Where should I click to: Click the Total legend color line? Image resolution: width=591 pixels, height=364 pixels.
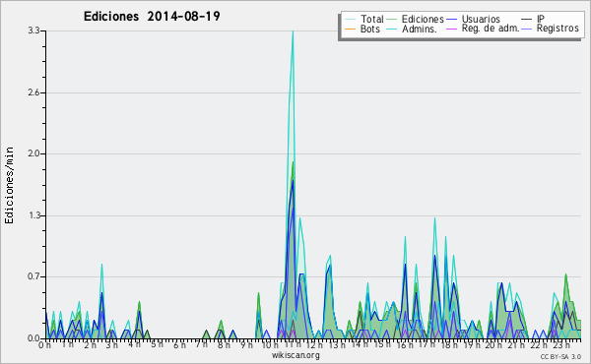tap(350, 20)
